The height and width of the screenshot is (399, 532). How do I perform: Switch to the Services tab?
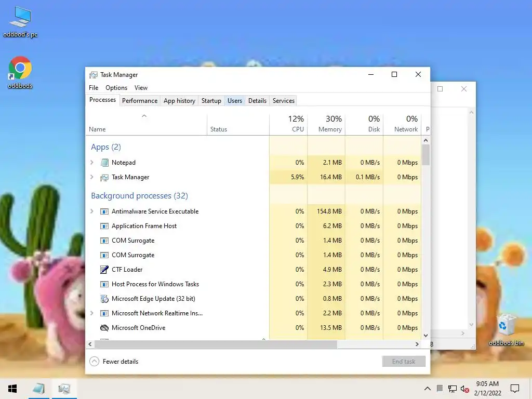(x=284, y=101)
